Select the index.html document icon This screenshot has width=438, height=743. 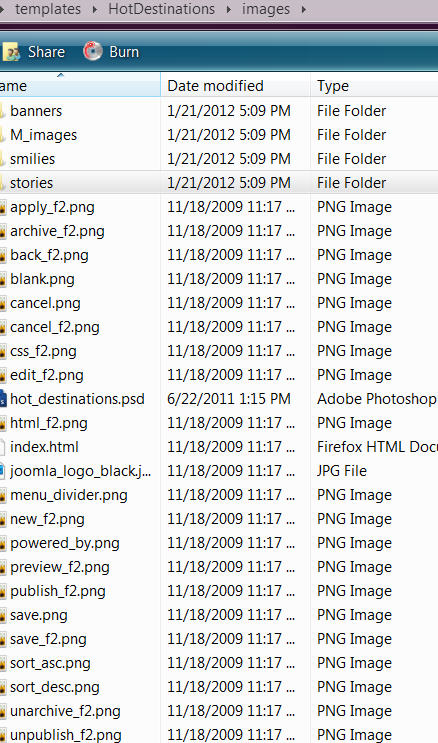[3, 447]
